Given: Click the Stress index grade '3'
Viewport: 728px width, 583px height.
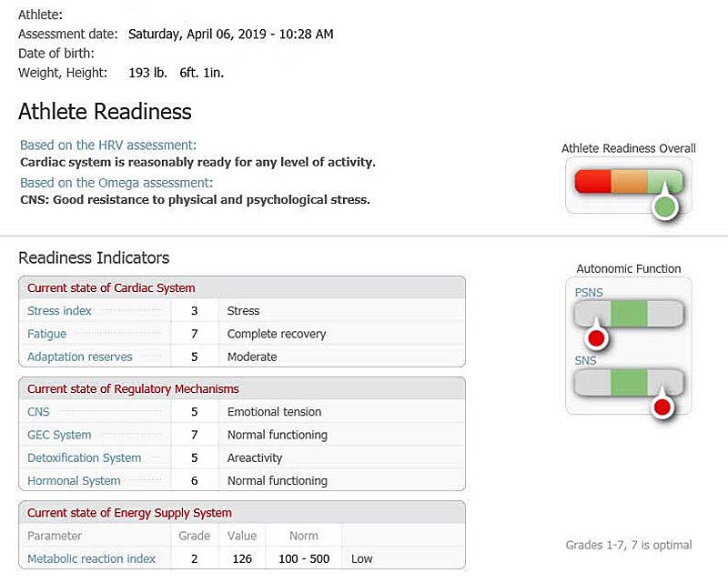Looking at the screenshot, I should (195, 311).
